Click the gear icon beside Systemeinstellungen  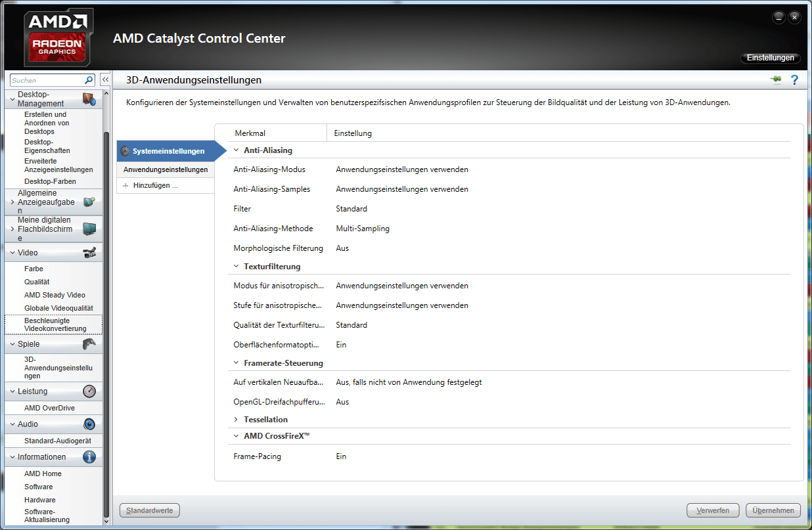point(125,151)
